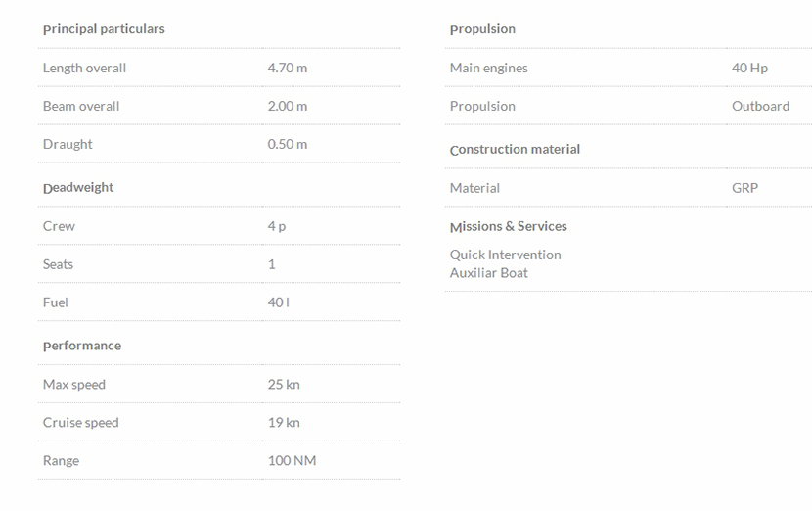Screen dimensions: 812x511
Task: Click the 40 l fuel value
Action: 278,302
